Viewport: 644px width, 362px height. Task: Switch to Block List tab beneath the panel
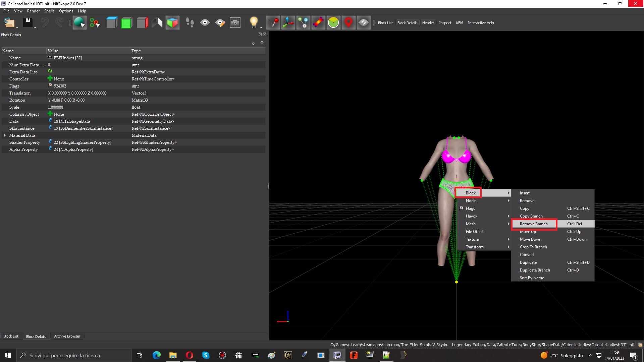[x=11, y=336]
